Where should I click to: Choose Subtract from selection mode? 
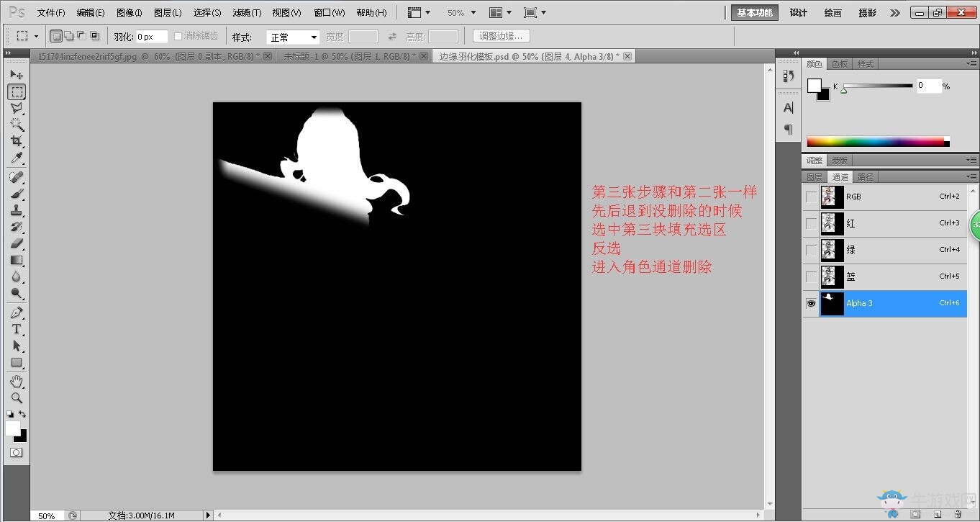pos(81,36)
